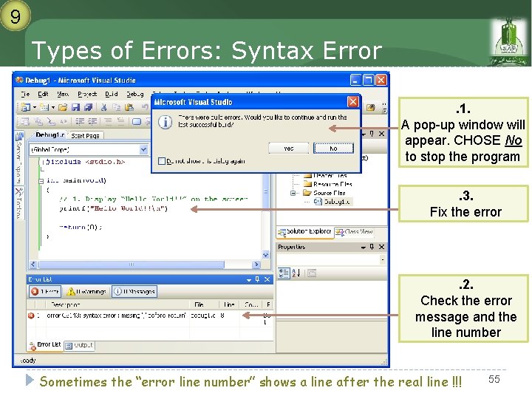Collapse the Source Files tree node

[x=293, y=193]
